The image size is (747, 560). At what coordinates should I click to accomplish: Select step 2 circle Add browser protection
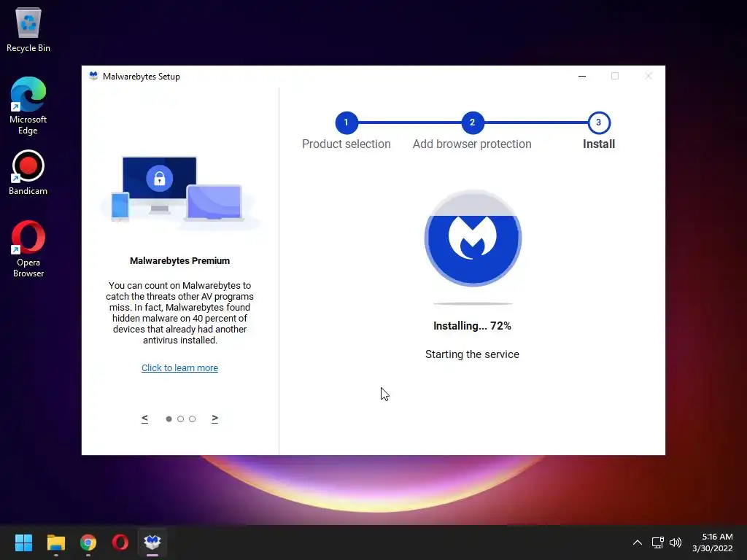473,122
